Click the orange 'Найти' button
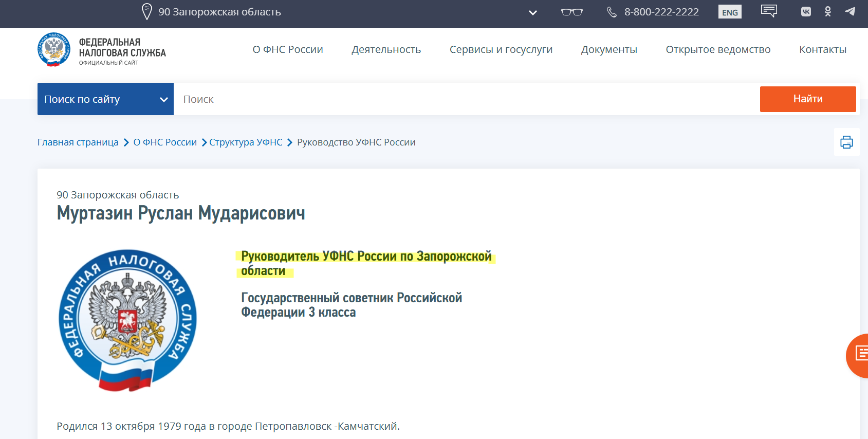This screenshot has height=439, width=868. tap(808, 99)
